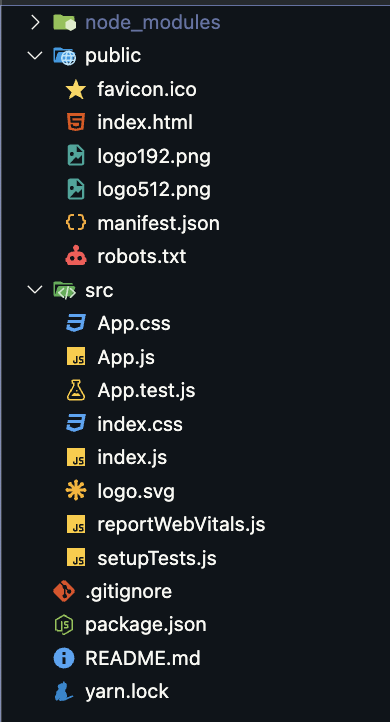Viewport: 390px width, 722px height.
Task: Click the node_modules folder icon
Action: tap(64, 22)
